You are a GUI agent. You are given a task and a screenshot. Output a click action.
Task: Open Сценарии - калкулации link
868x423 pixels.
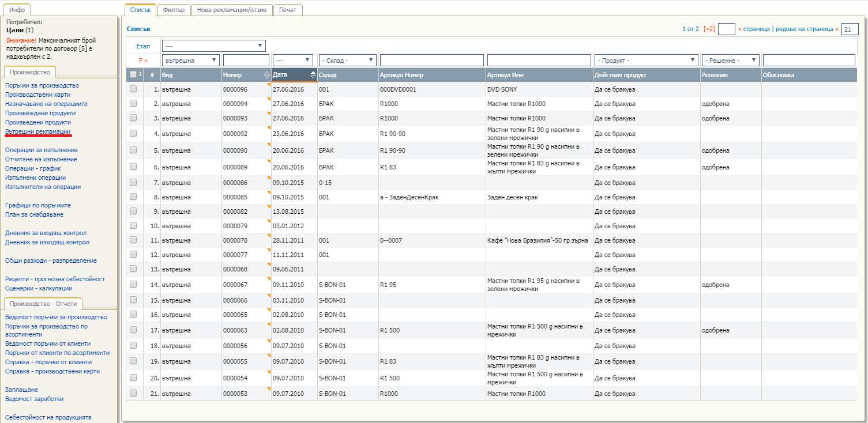point(39,288)
